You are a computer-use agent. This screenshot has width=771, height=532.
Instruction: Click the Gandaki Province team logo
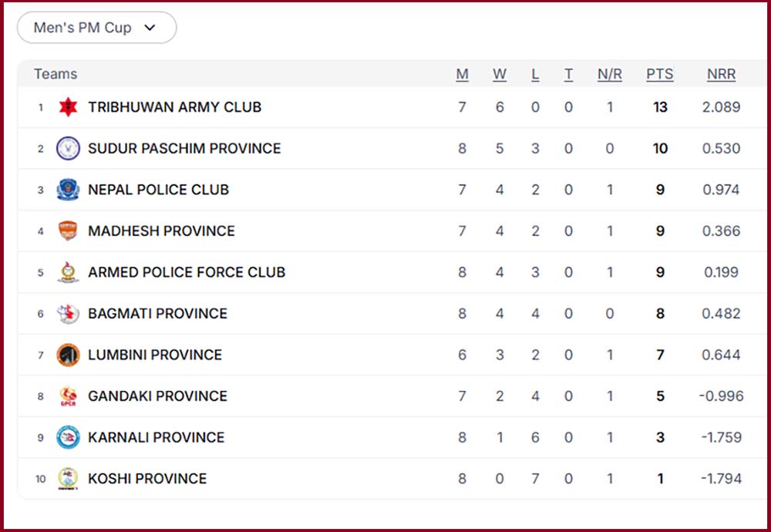point(68,396)
